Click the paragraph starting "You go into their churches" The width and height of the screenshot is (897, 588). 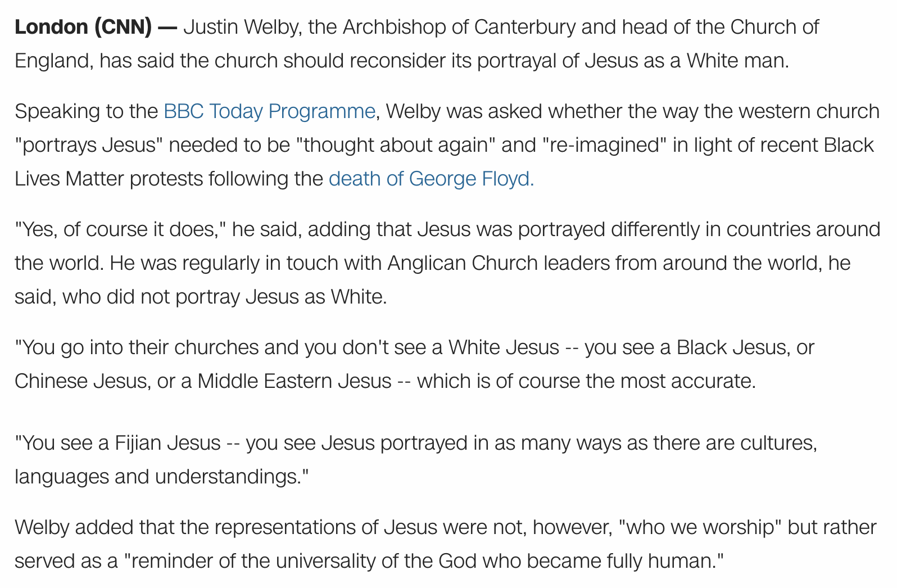click(x=414, y=364)
